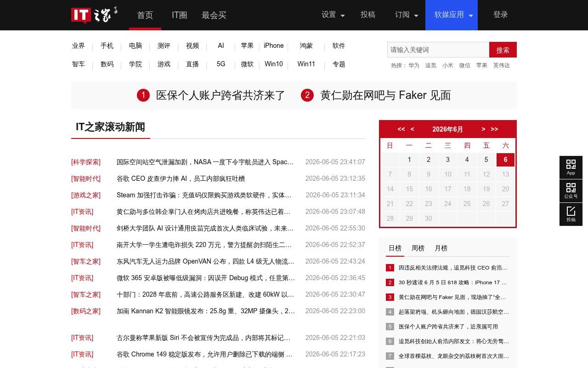
Task: Open the AI category
Action: tap(221, 46)
